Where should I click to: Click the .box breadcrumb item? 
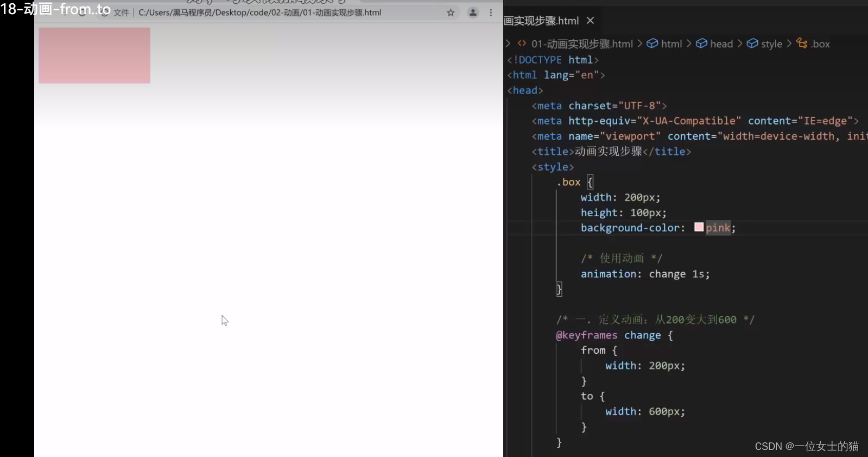820,44
